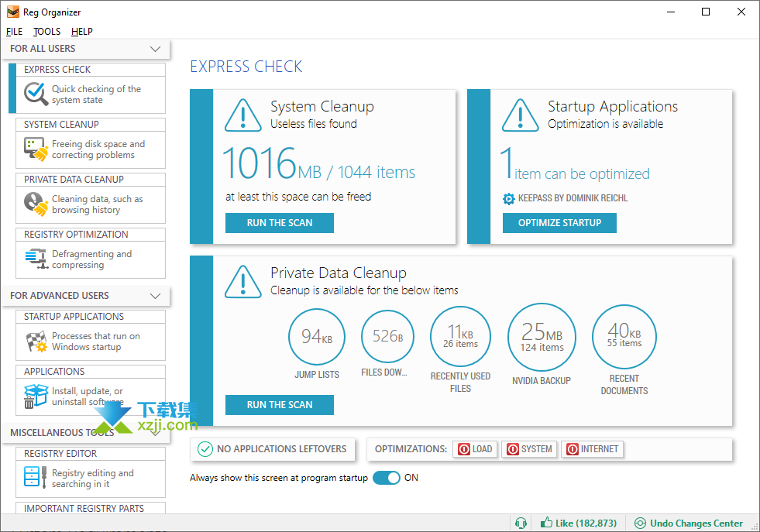The height and width of the screenshot is (532, 760).
Task: Click the KeePass gear icon
Action: (508, 199)
